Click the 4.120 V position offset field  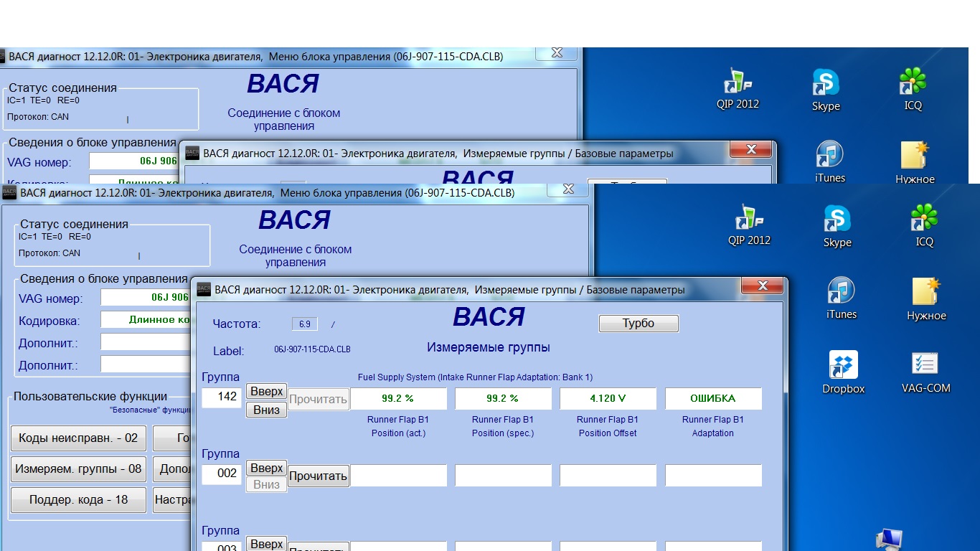point(608,398)
